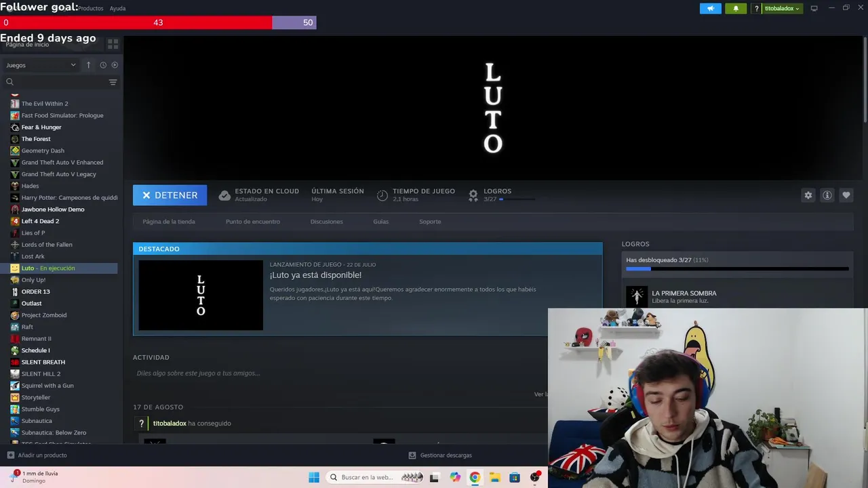Viewport: 868px width, 488px height.
Task: Open Discusiones tab
Action: [327, 222]
